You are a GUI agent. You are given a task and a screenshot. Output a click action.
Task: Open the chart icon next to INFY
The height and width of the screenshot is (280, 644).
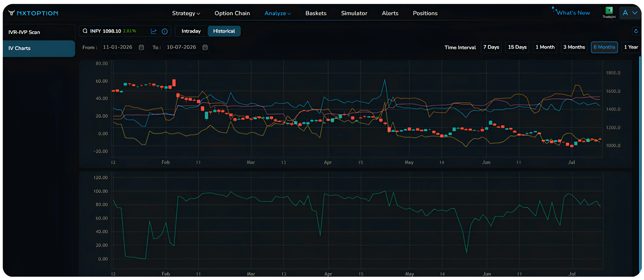tap(153, 31)
